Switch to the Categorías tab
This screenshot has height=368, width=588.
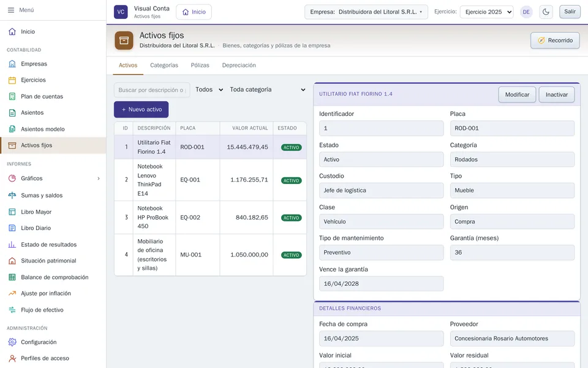click(x=164, y=66)
